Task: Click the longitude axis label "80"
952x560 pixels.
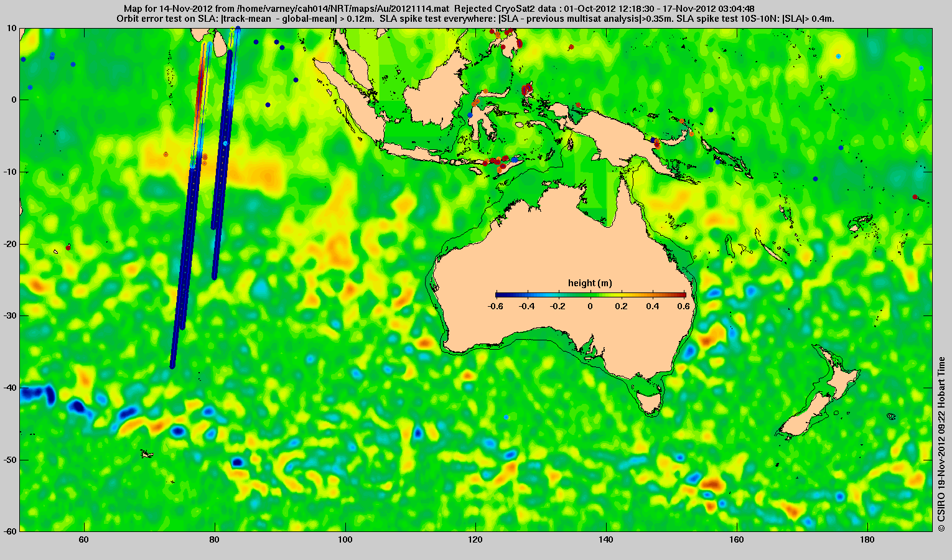Action: 215,539
